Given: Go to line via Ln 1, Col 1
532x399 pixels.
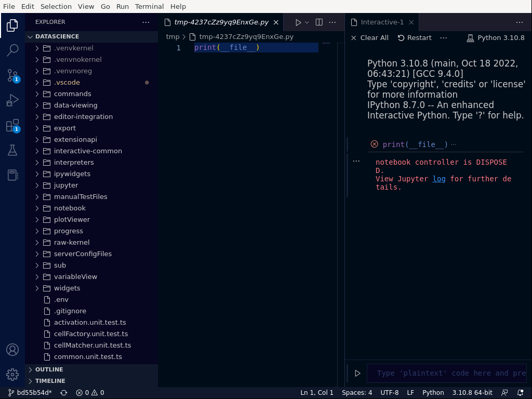Looking at the screenshot, I should pyautogui.click(x=317, y=393).
